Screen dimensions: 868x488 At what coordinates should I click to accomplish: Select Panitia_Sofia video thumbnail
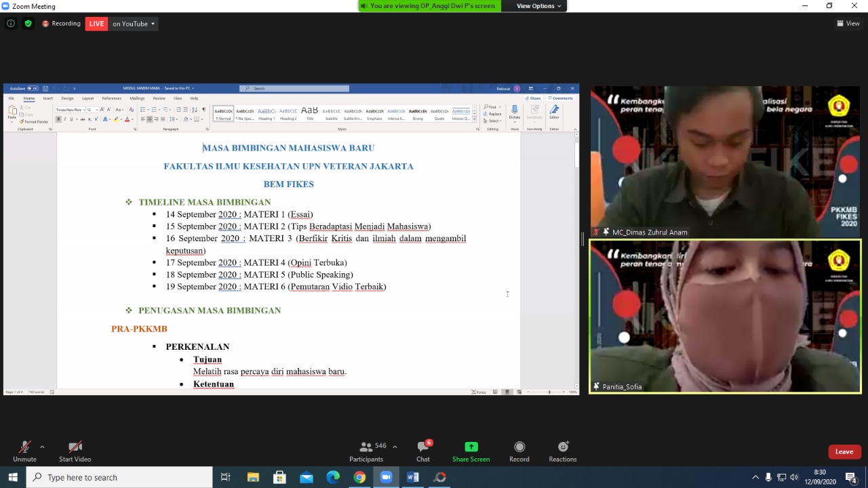pyautogui.click(x=725, y=317)
